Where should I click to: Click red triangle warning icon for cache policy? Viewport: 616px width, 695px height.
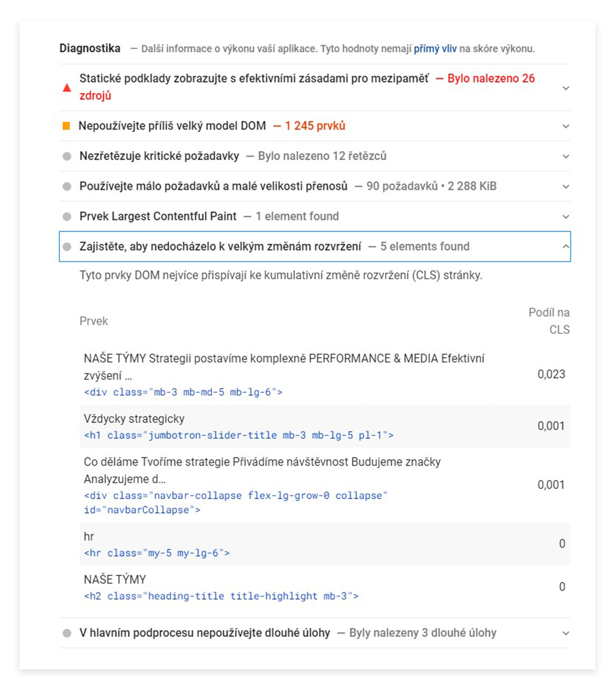[67, 87]
